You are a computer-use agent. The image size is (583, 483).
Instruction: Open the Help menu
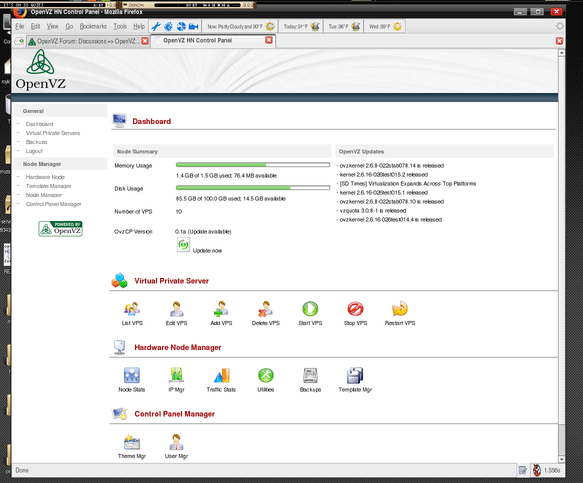click(x=139, y=26)
